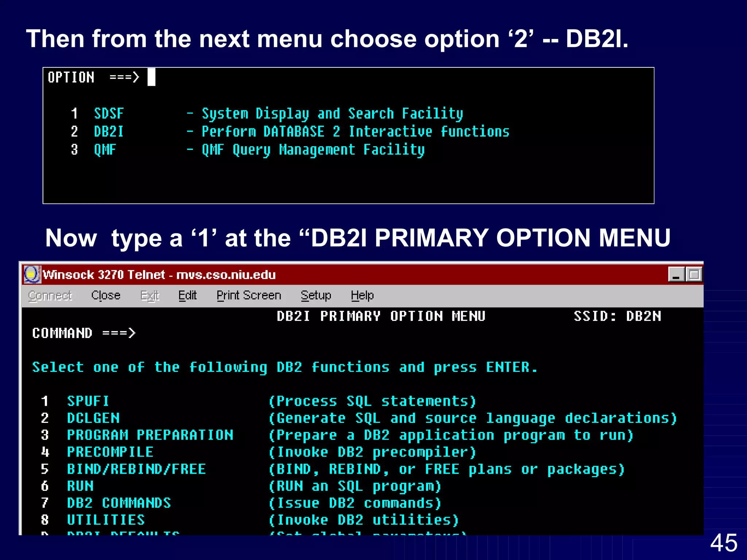Viewport: 747px width, 560px height.
Task: Open the Connect menu
Action: [50, 295]
